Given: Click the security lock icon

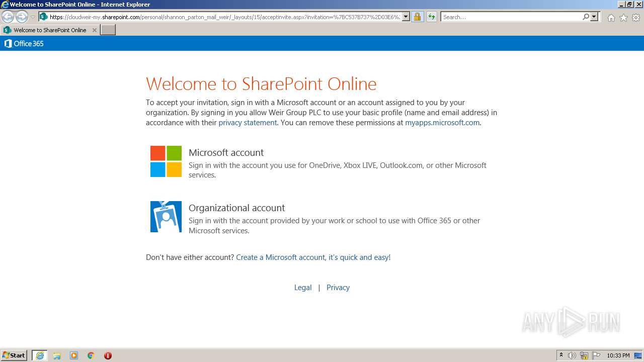Looking at the screenshot, I should [x=417, y=17].
